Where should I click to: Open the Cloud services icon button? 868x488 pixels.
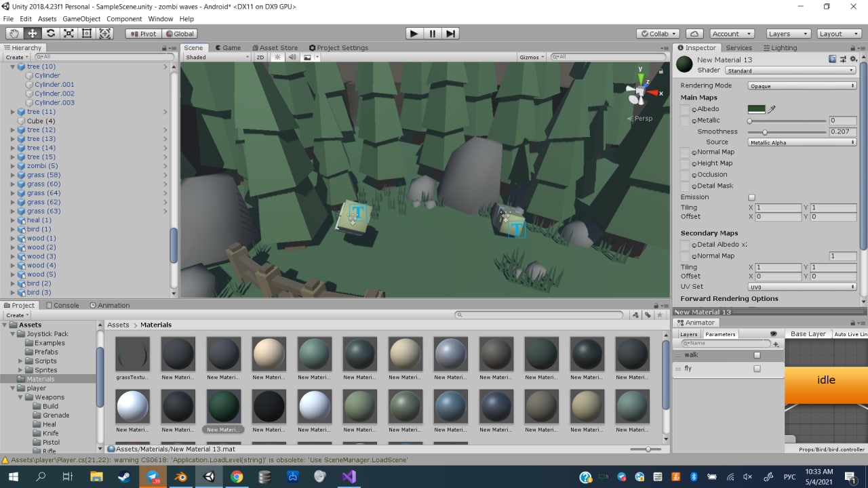pos(694,33)
